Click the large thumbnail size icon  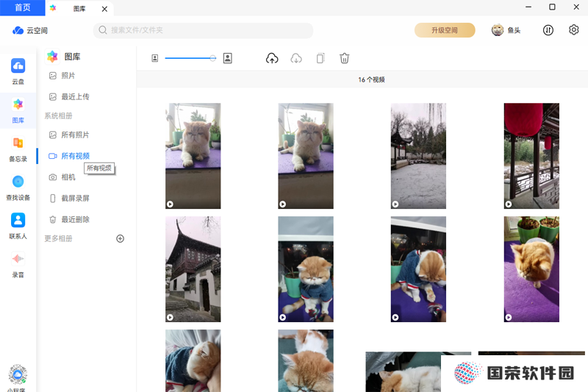tap(228, 58)
